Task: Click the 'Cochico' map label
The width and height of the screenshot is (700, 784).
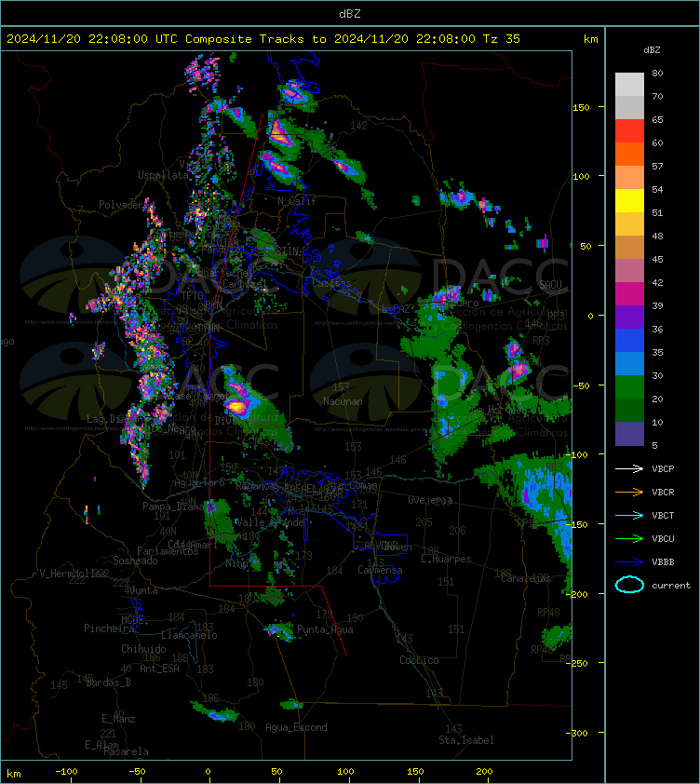Action: tap(419, 660)
